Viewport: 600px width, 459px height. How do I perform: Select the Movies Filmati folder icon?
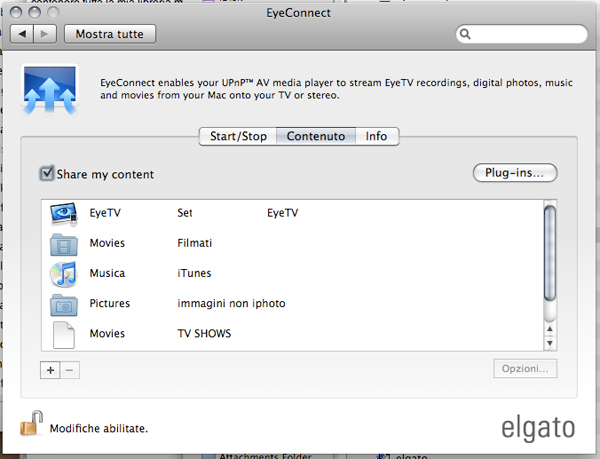coord(64,243)
